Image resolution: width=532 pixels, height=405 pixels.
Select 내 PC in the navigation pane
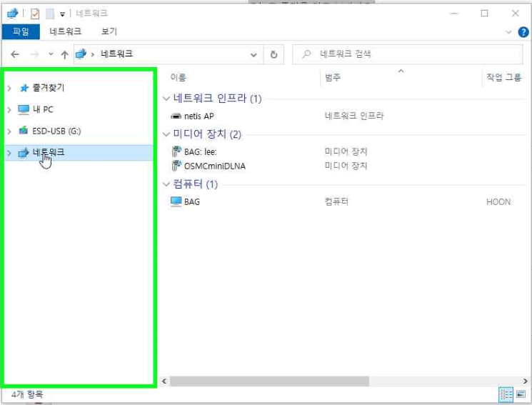(x=43, y=109)
